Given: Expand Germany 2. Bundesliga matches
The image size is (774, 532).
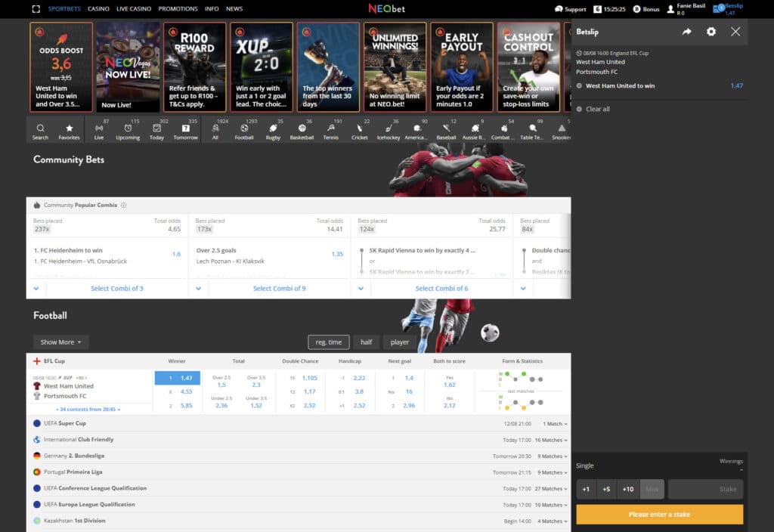Looking at the screenshot, I should point(299,456).
